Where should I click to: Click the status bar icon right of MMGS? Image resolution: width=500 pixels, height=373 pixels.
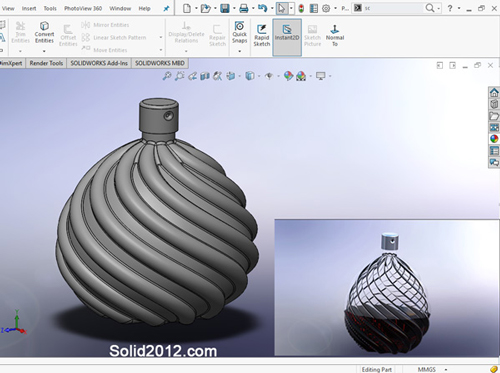(x=494, y=369)
